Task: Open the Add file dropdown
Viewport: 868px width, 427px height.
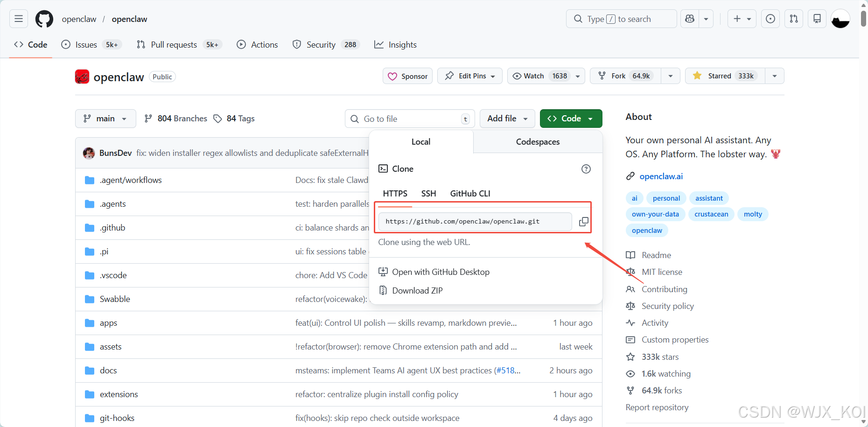Action: coord(507,119)
